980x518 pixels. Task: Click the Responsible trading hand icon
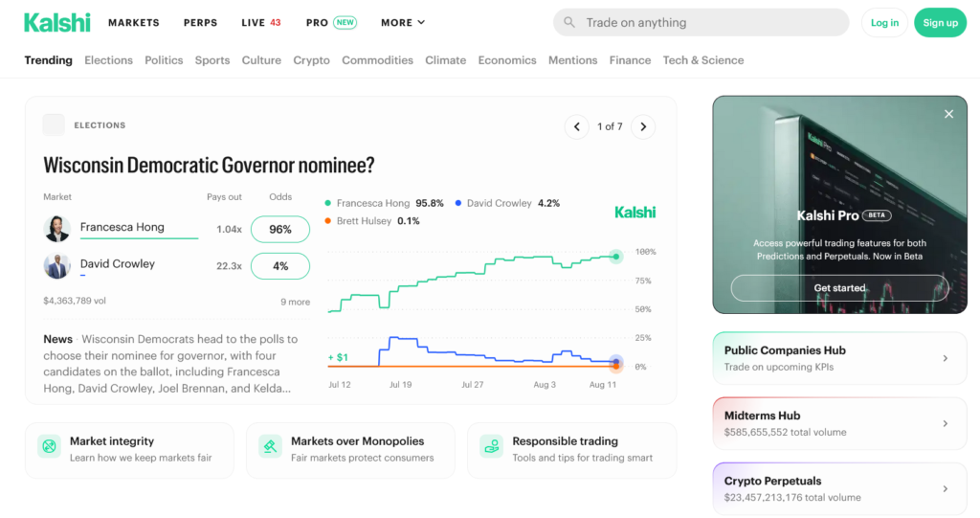tap(491, 446)
